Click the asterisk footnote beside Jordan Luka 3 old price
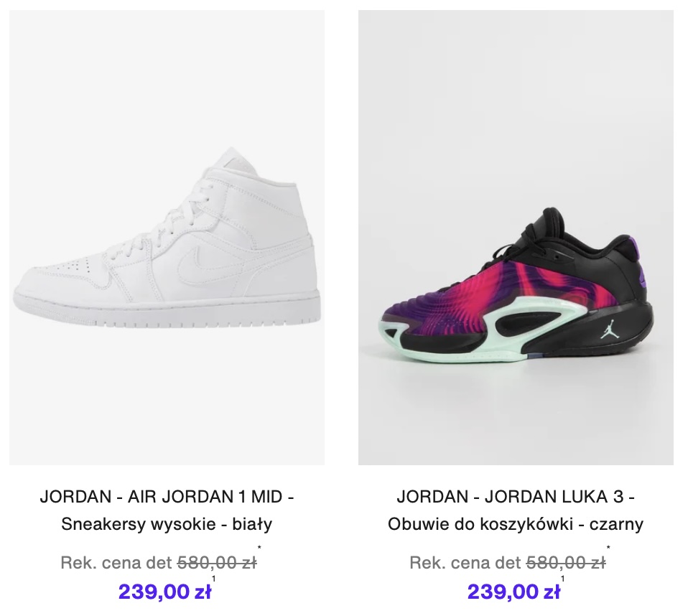This screenshot has height=616, width=688. click(608, 549)
